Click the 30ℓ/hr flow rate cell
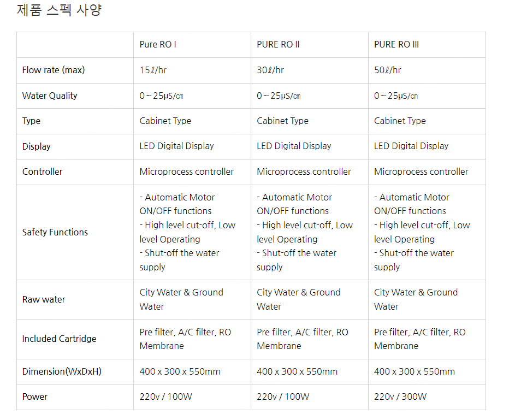 (270, 70)
